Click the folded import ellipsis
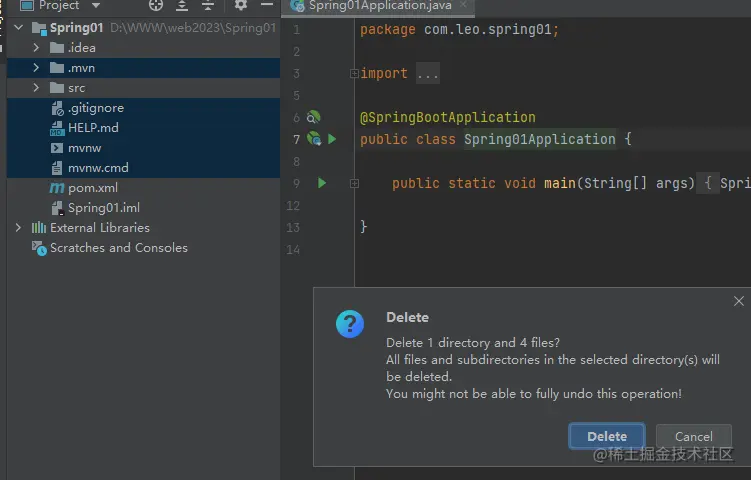The width and height of the screenshot is (751, 480). click(x=427, y=74)
